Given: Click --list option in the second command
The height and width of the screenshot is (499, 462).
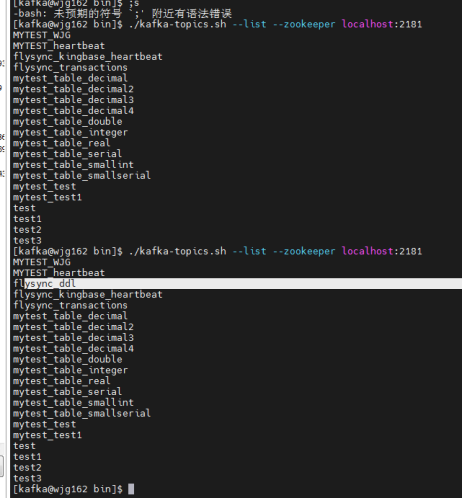Looking at the screenshot, I should (x=249, y=251).
